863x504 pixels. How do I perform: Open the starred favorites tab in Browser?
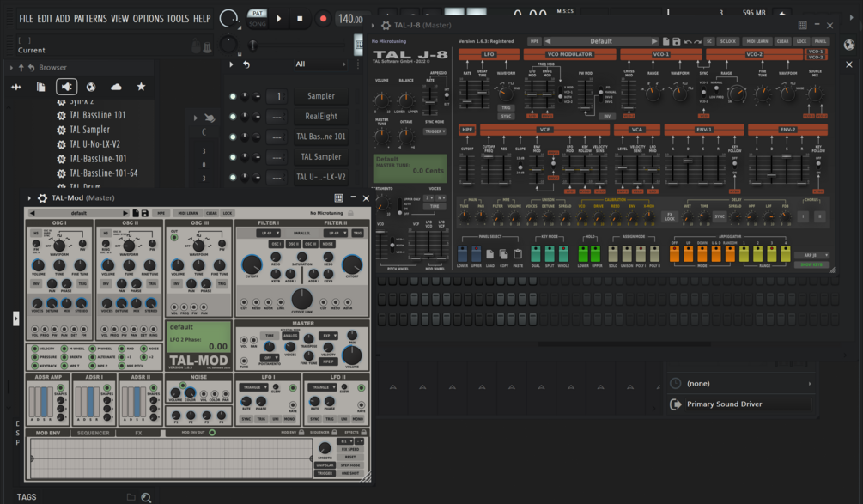pos(141,87)
